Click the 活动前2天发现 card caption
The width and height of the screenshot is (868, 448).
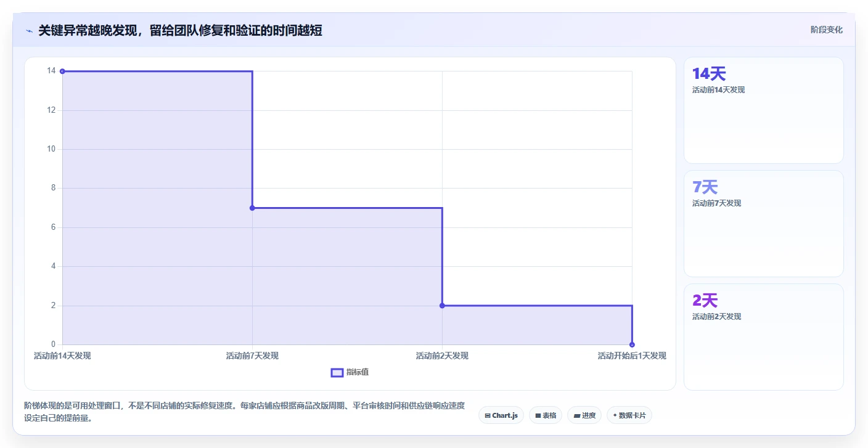coord(716,317)
